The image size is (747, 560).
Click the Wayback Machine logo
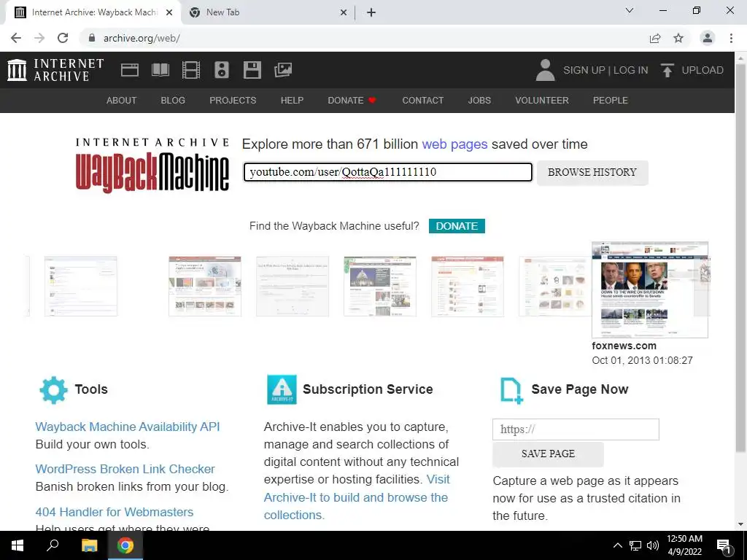pyautogui.click(x=152, y=166)
